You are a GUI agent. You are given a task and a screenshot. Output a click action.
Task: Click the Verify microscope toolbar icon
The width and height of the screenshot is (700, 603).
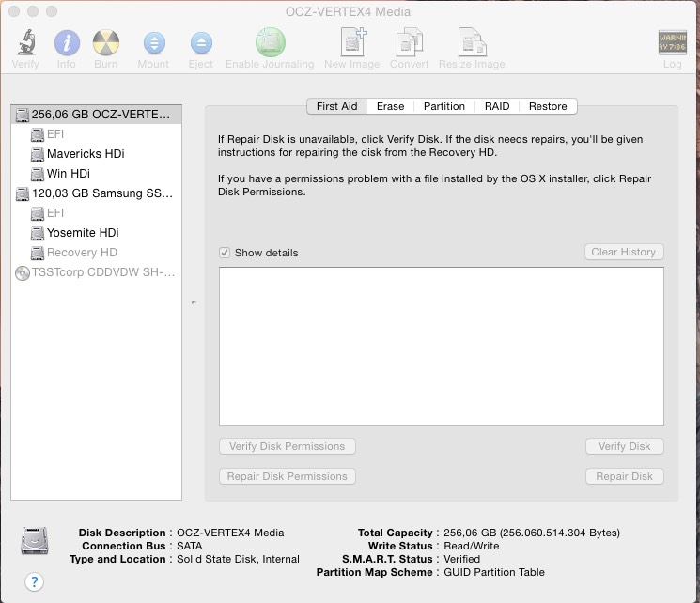(26, 42)
